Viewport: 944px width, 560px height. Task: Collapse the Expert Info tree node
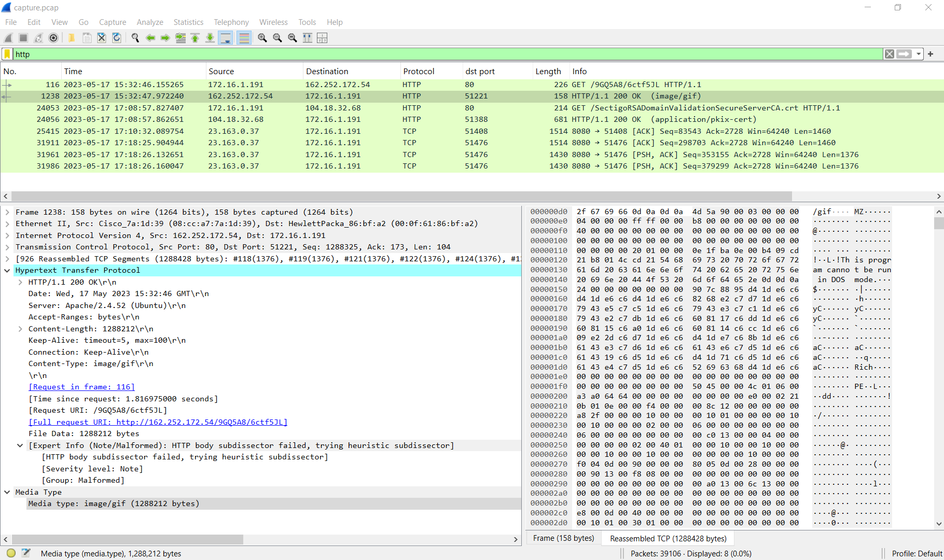click(x=20, y=445)
